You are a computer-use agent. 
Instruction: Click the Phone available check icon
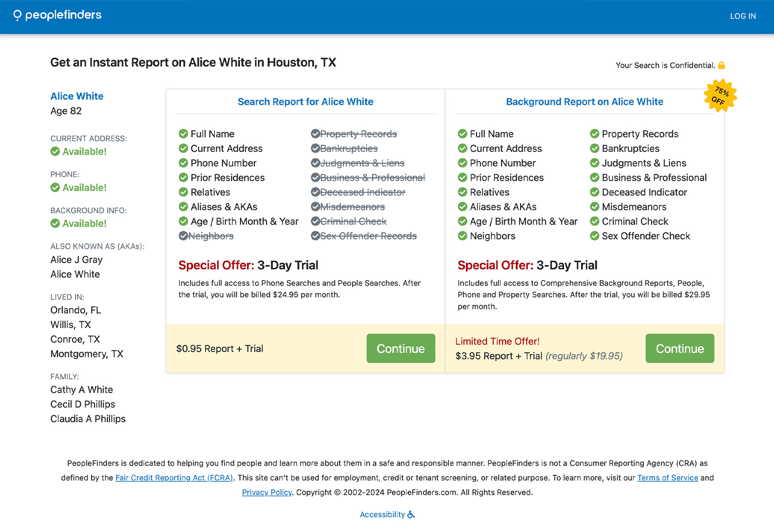click(55, 188)
